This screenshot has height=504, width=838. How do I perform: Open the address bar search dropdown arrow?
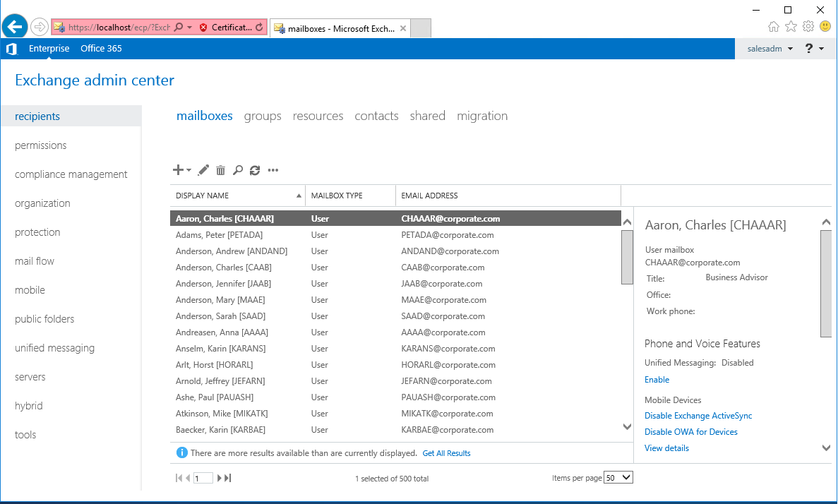190,28
